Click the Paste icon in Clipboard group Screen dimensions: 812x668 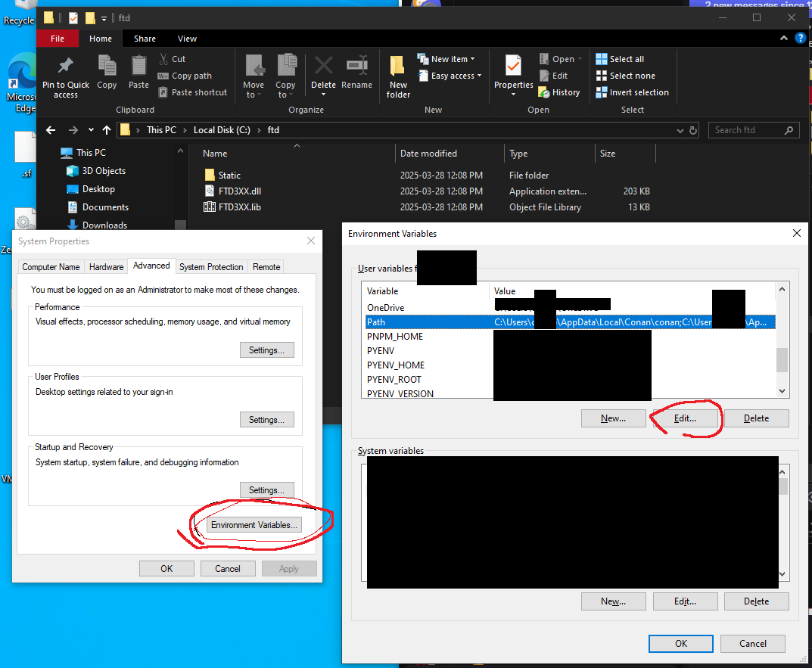tap(138, 67)
